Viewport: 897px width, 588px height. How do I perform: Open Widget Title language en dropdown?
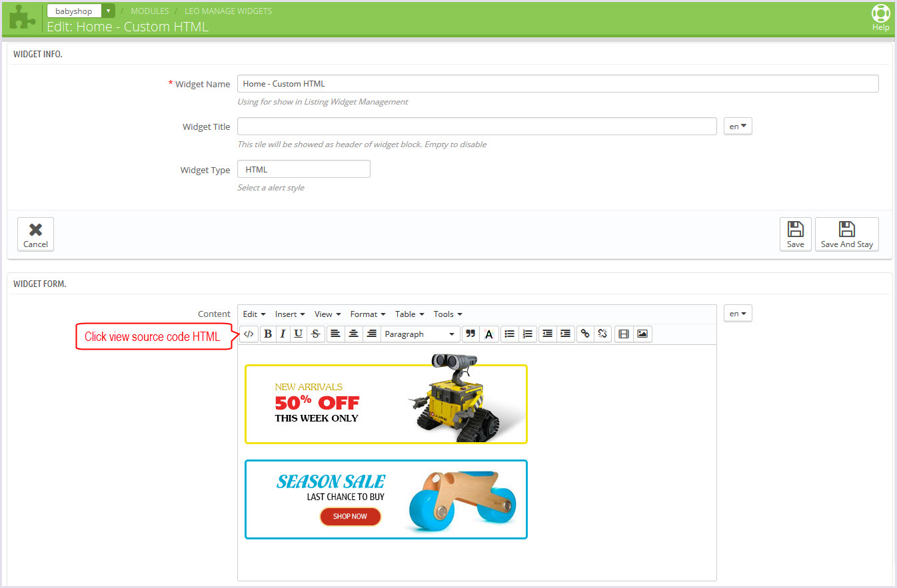pyautogui.click(x=738, y=126)
